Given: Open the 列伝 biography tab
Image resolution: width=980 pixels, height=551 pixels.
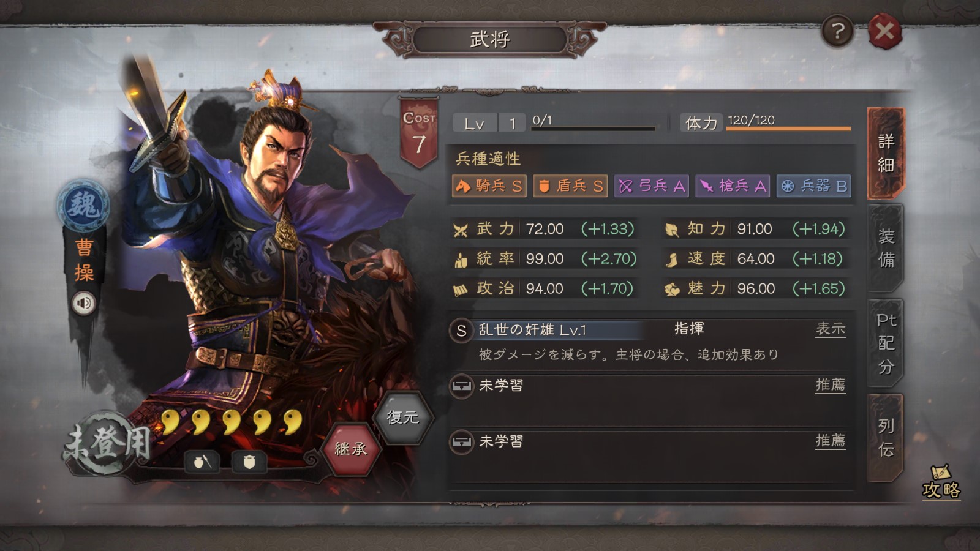Looking at the screenshot, I should point(886,437).
